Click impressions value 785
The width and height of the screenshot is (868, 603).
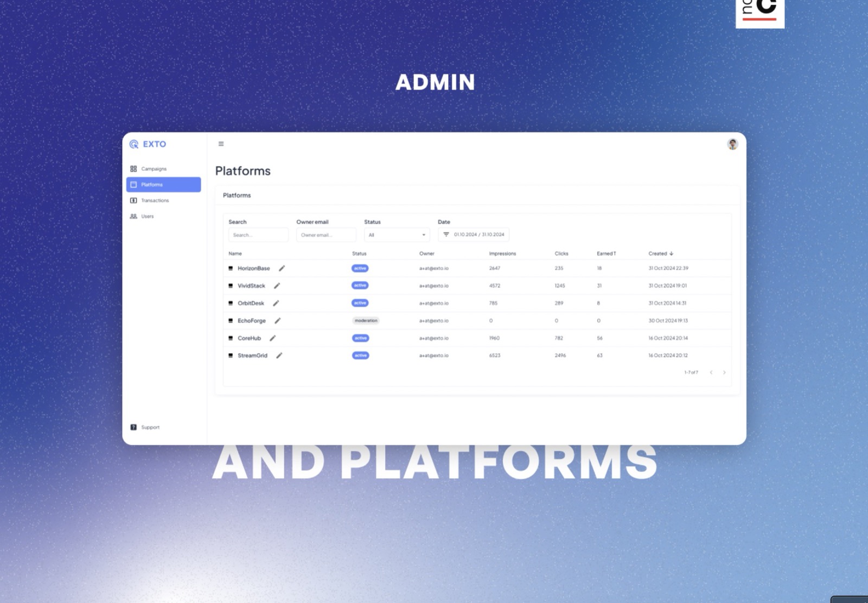(493, 303)
